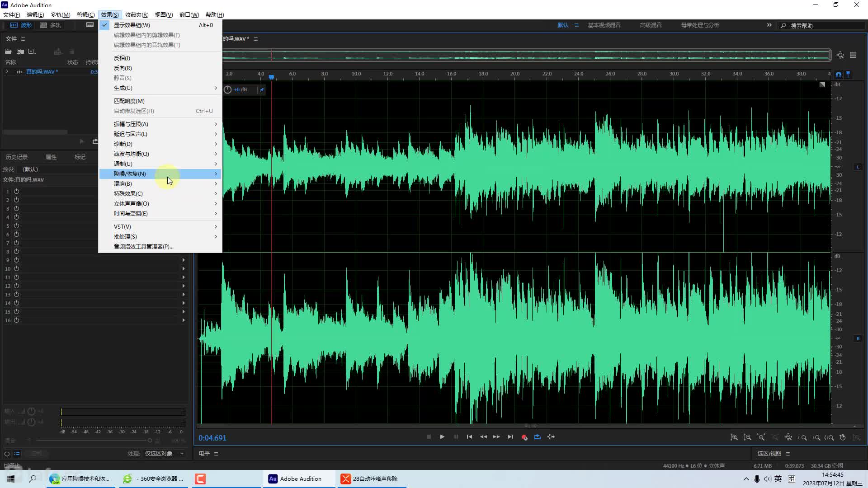Toggle power for effects slot 10
The image size is (868, 488).
(16, 268)
